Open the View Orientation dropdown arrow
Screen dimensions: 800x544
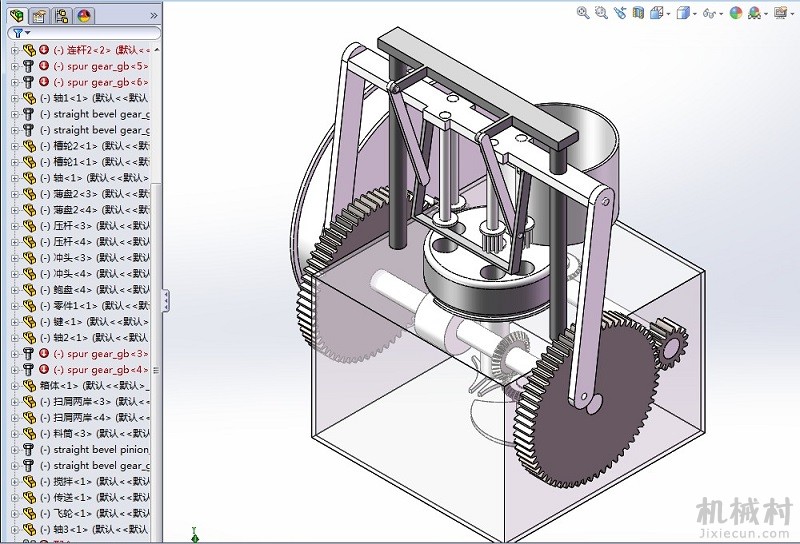(x=668, y=14)
